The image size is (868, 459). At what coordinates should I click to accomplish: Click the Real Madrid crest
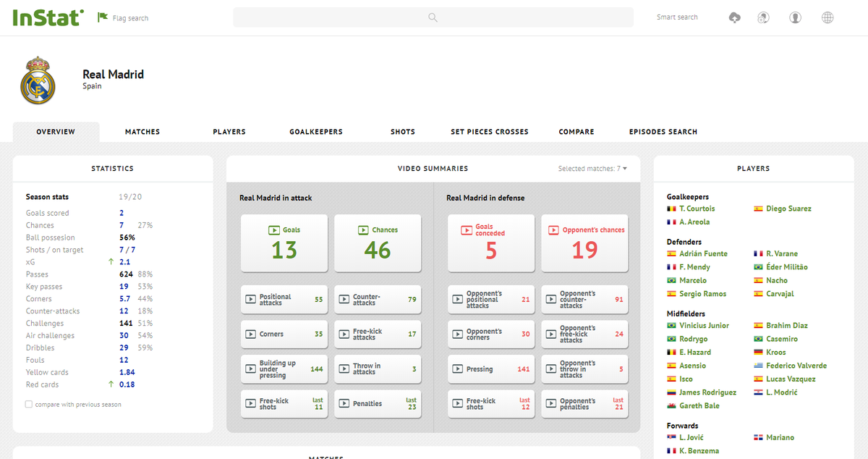(x=38, y=80)
